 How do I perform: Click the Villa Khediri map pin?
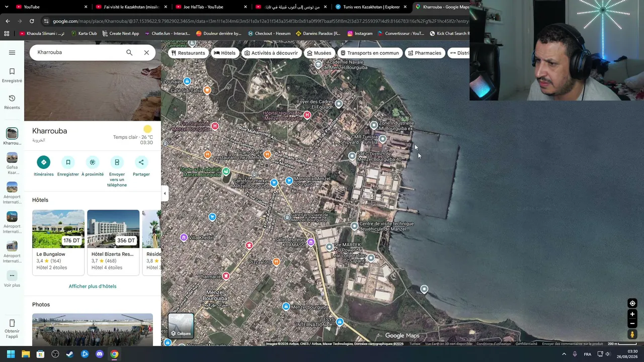(184, 237)
